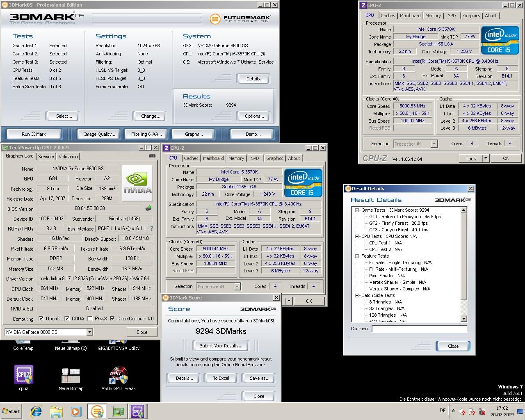Click the DE language indicator
The height and width of the screenshot is (420, 525).
(x=443, y=411)
